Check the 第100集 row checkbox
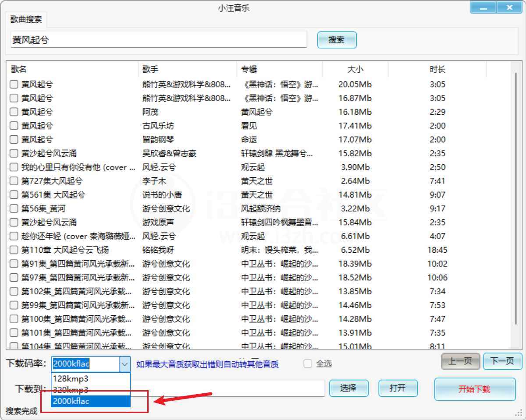This screenshot has height=420, width=526. [x=14, y=319]
